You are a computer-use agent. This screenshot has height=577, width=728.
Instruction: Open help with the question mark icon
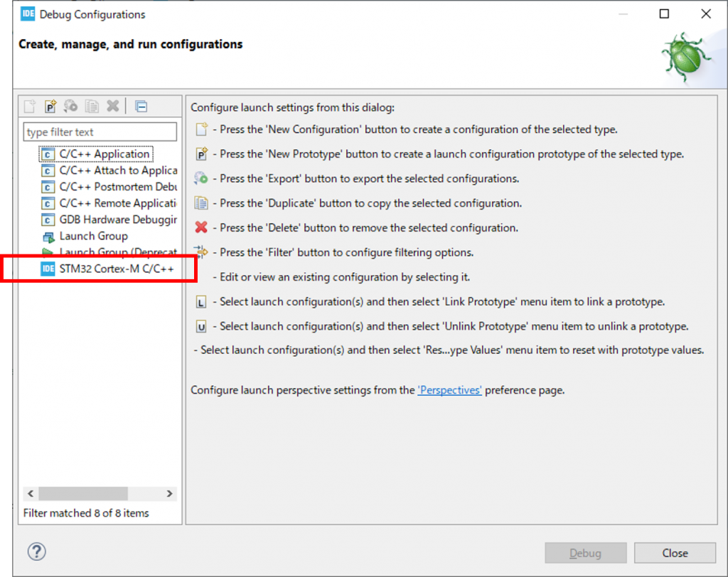point(37,551)
